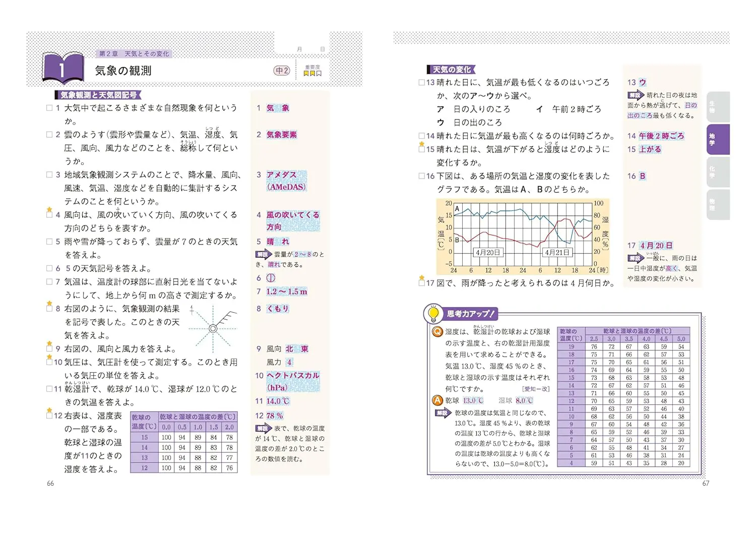
Task: Mark the checkbox for question 5
Action: [x=49, y=242]
